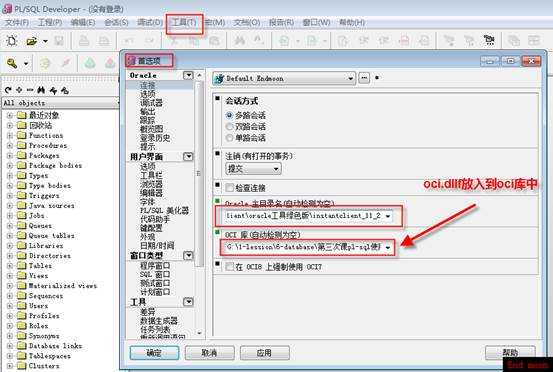This screenshot has width=553, height=372.
Task: Open the 文件(F) menu
Action: coord(17,23)
